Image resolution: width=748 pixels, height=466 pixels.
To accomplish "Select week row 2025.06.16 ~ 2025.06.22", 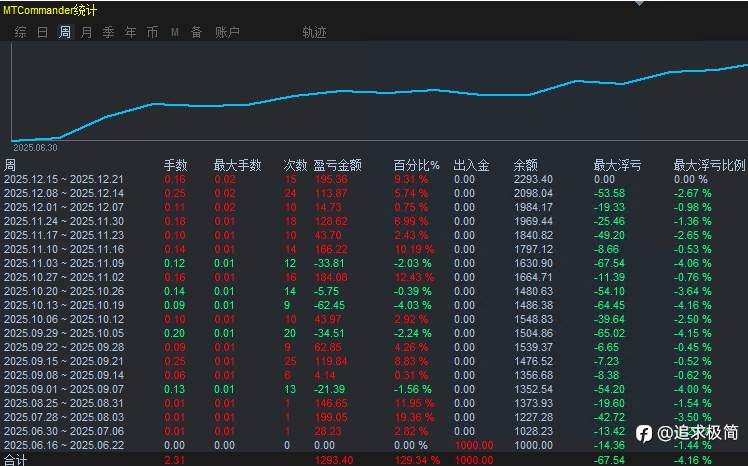I will (374, 445).
